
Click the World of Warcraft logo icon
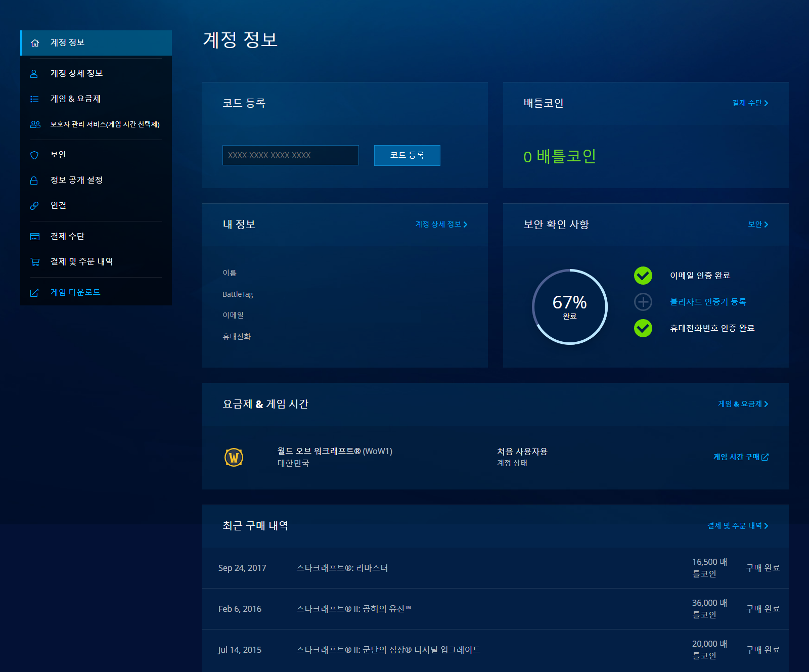[x=234, y=457]
